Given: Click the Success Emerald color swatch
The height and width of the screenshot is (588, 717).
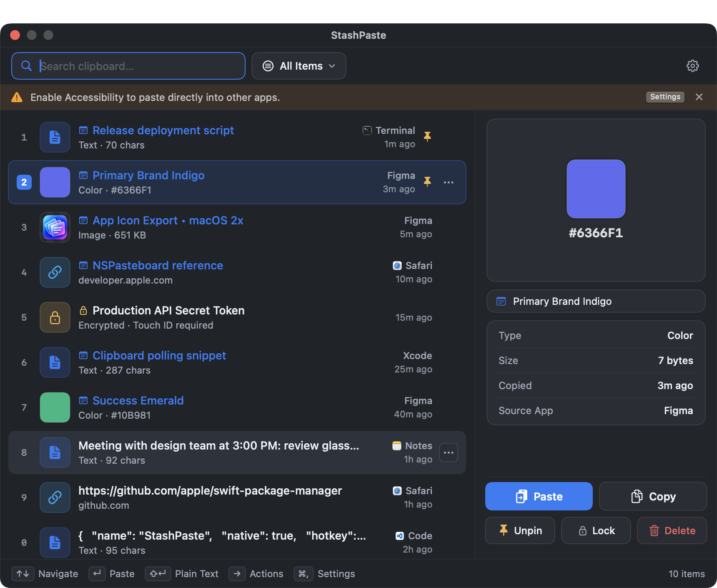Looking at the screenshot, I should 55,407.
